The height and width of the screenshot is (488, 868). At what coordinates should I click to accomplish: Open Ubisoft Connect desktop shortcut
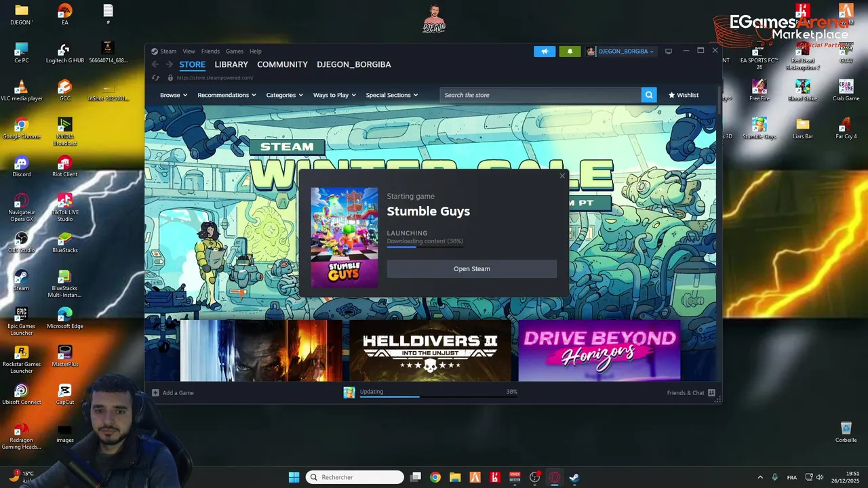point(22,394)
